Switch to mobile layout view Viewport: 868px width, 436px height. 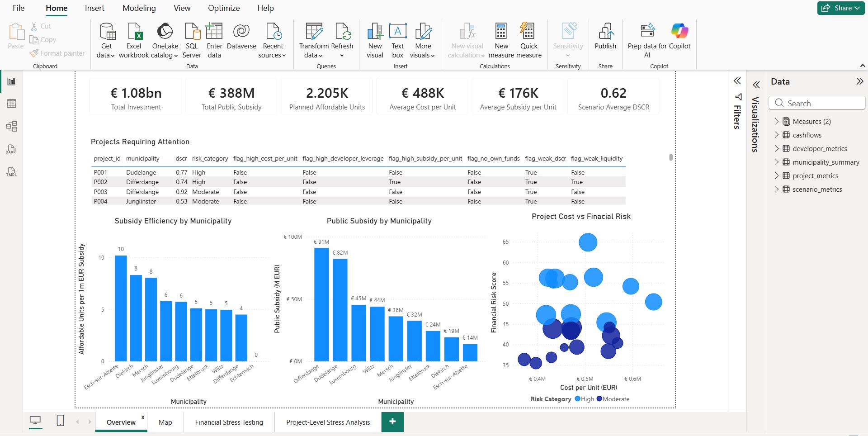tap(60, 421)
